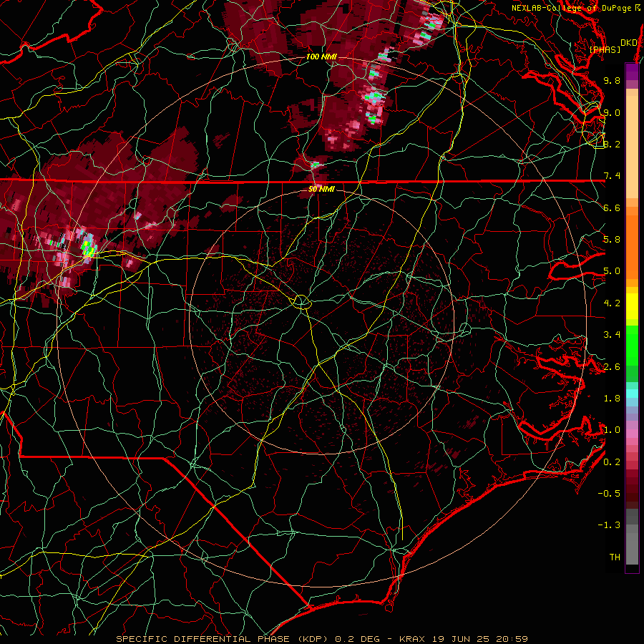
Task: Click the SPECIFIC DIFFERENTIAL PHASE (KDP) caption text
Action: click(x=222, y=639)
